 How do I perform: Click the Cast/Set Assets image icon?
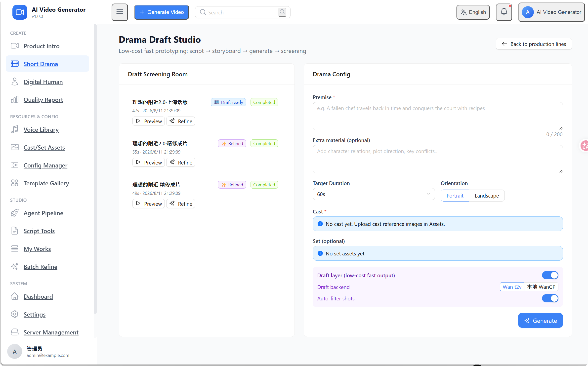(15, 147)
